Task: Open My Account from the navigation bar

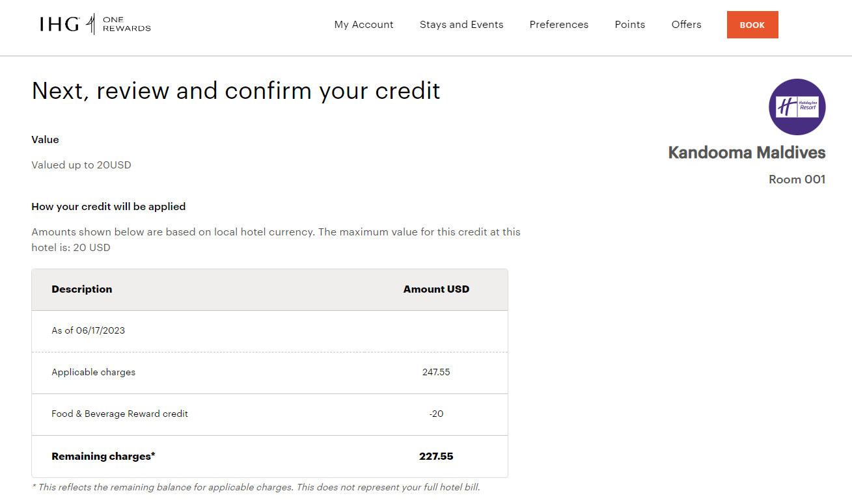Action: coord(363,24)
